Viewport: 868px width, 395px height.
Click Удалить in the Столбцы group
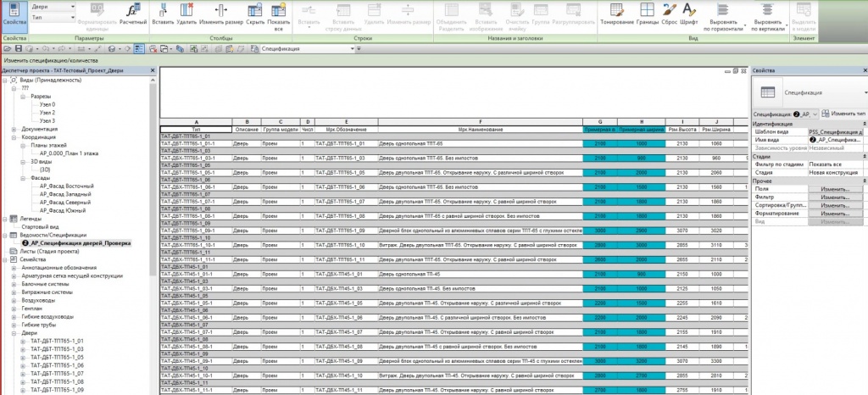186,14
